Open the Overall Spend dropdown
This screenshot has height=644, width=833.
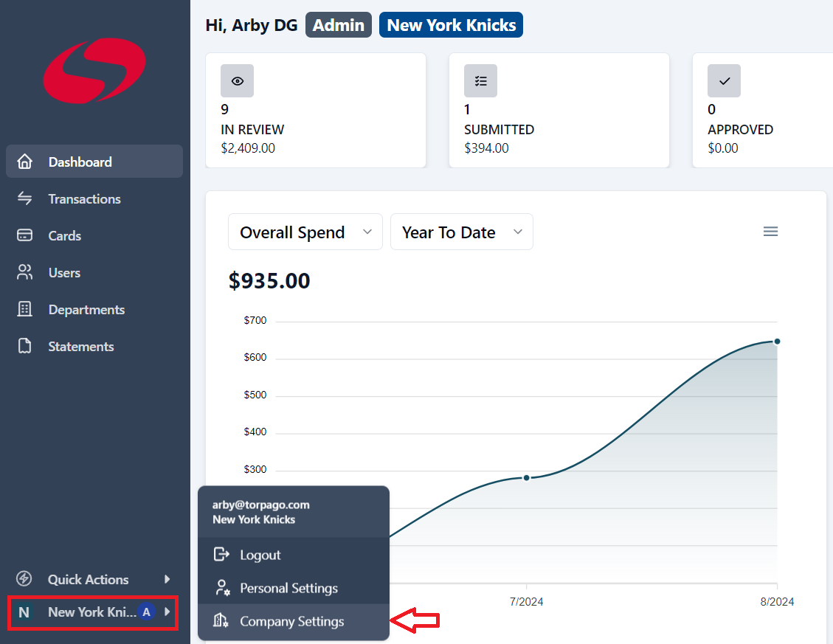click(305, 232)
